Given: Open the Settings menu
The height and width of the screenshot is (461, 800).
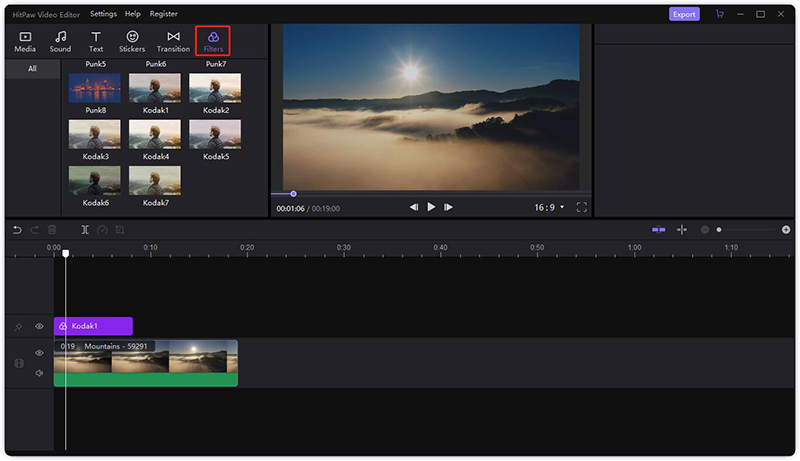Looking at the screenshot, I should (x=104, y=14).
